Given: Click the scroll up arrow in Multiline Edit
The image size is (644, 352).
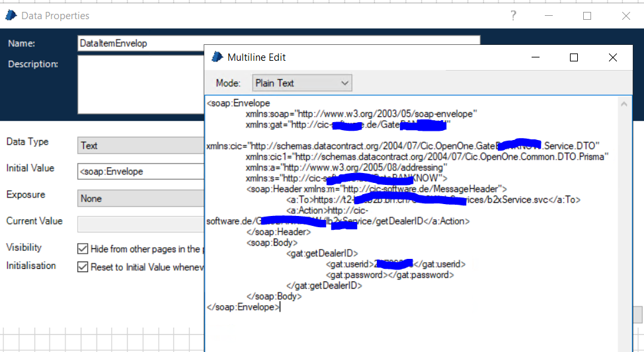Looking at the screenshot, I should (624, 103).
